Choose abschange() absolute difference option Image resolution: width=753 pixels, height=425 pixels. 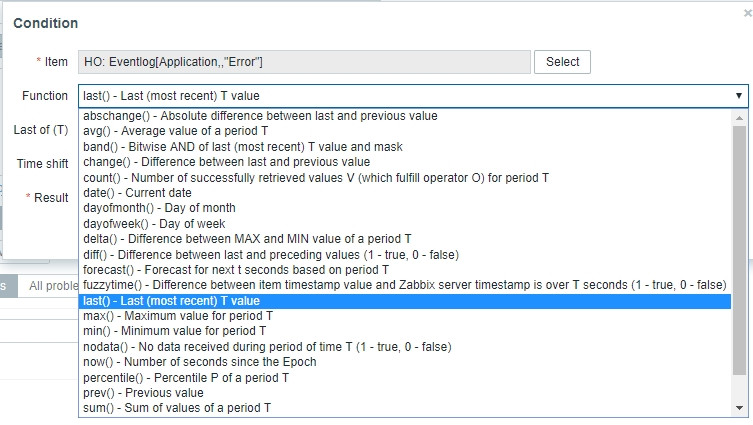(x=404, y=116)
